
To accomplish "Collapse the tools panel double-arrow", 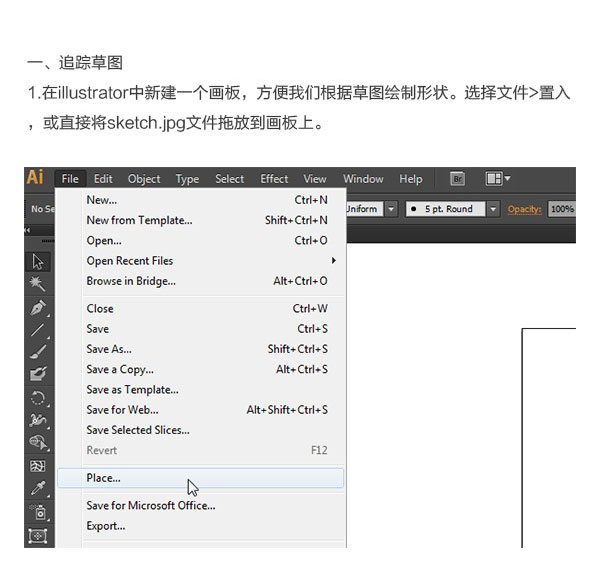I will click(27, 230).
